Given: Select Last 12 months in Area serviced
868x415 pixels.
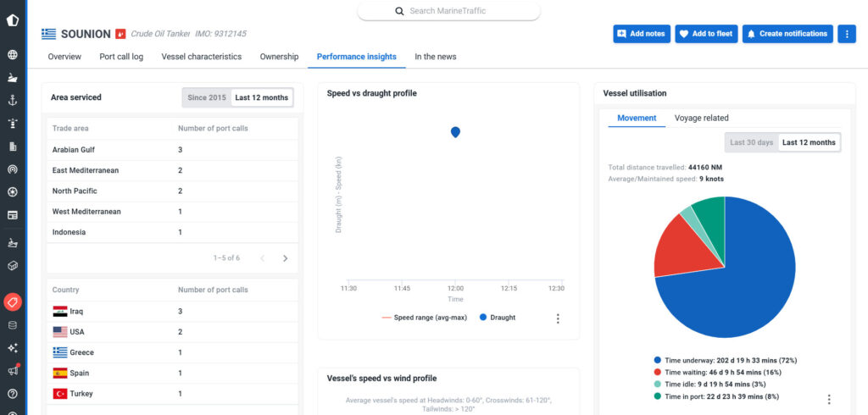Looking at the screenshot, I should pos(261,97).
